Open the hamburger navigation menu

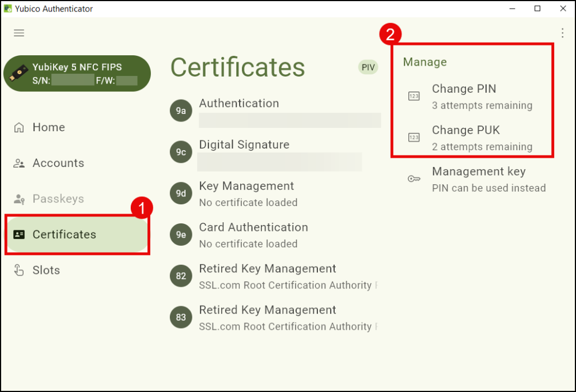(x=19, y=33)
